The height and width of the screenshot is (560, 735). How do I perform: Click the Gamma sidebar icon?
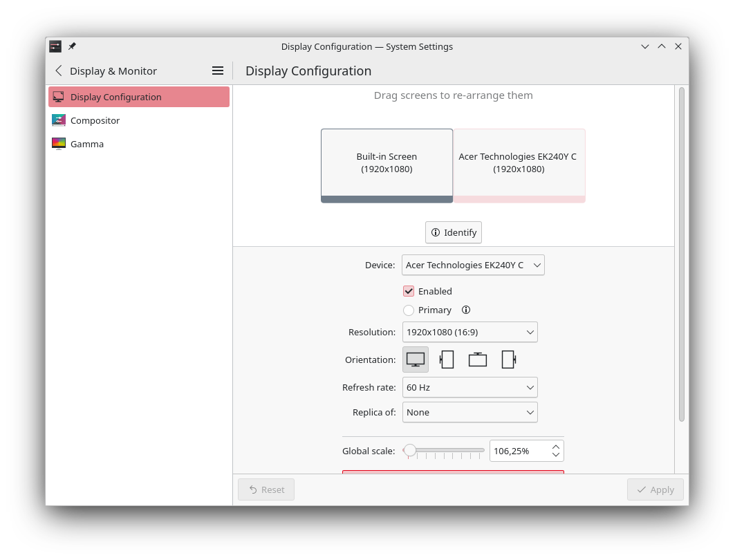59,144
